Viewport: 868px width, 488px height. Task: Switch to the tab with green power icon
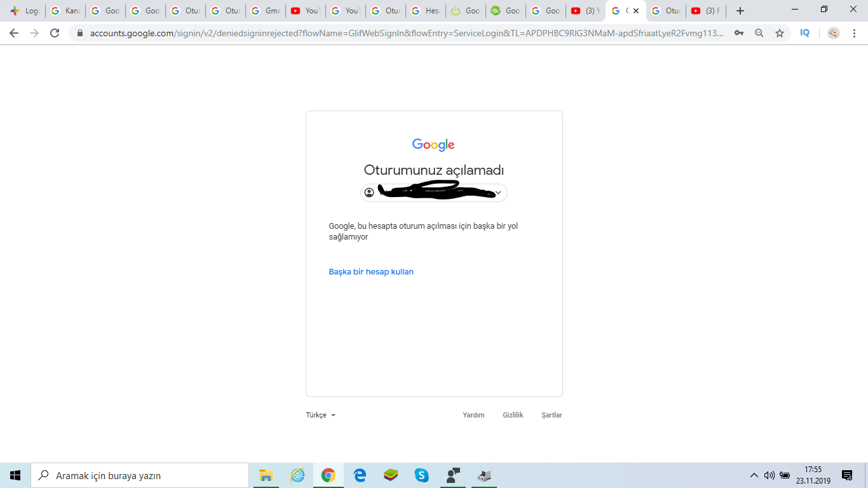point(466,11)
